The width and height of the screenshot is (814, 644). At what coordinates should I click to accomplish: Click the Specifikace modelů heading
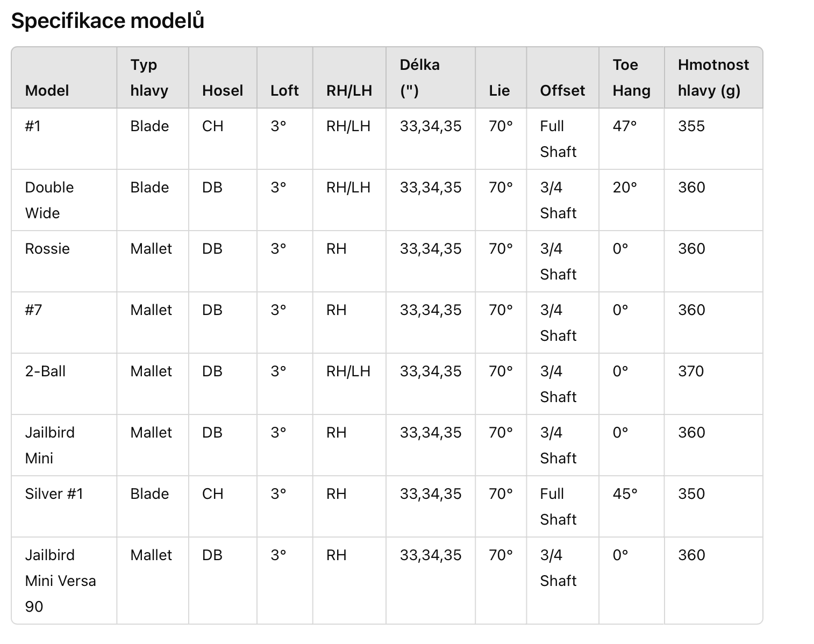coord(108,20)
